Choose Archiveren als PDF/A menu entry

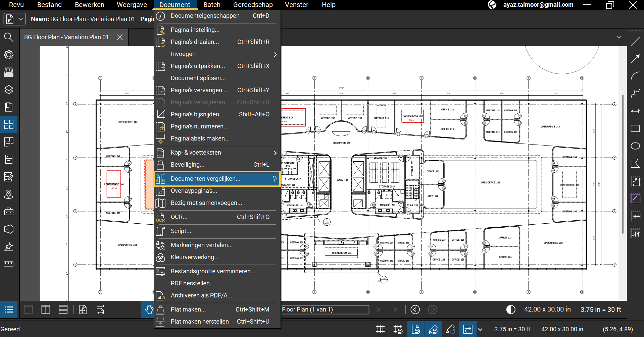pos(217,295)
